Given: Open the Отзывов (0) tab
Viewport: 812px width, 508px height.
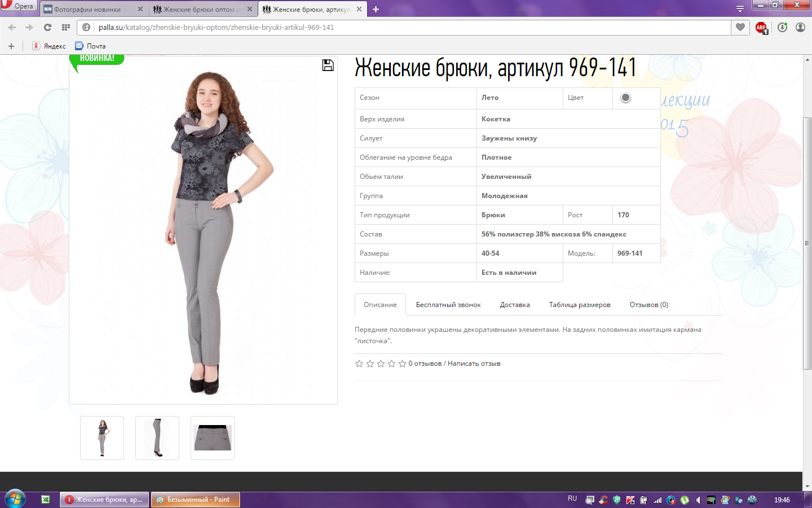Looking at the screenshot, I should [649, 305].
